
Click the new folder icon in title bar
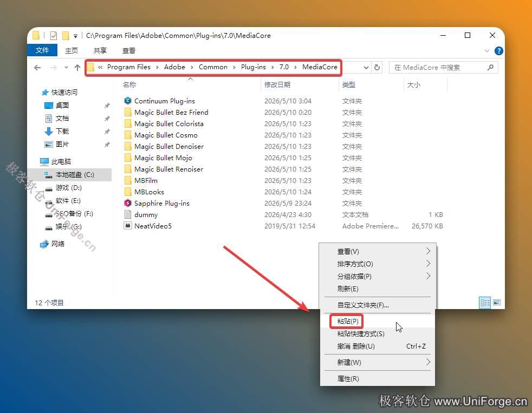pyautogui.click(x=66, y=35)
